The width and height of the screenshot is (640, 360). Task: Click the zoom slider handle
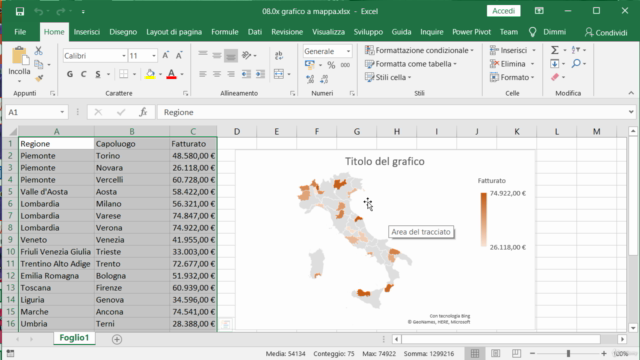[x=568, y=353]
